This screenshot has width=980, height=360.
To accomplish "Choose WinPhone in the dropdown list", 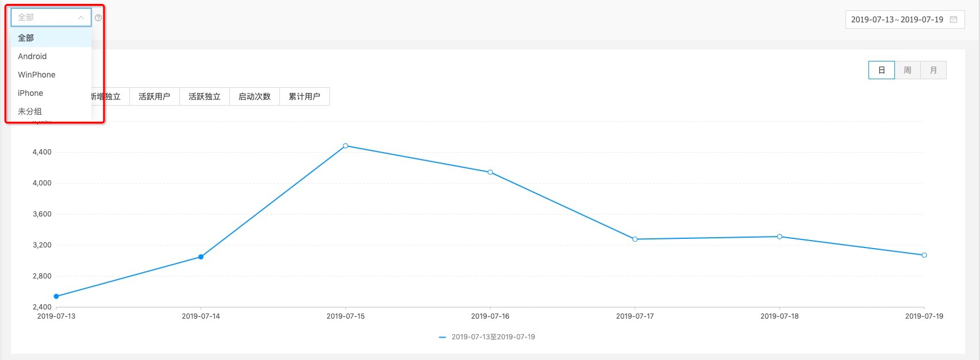I will [51, 75].
